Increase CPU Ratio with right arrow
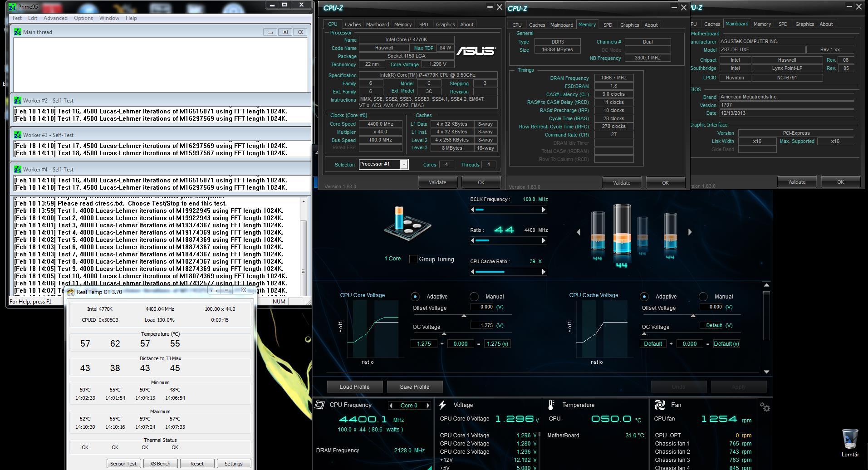 pyautogui.click(x=544, y=240)
